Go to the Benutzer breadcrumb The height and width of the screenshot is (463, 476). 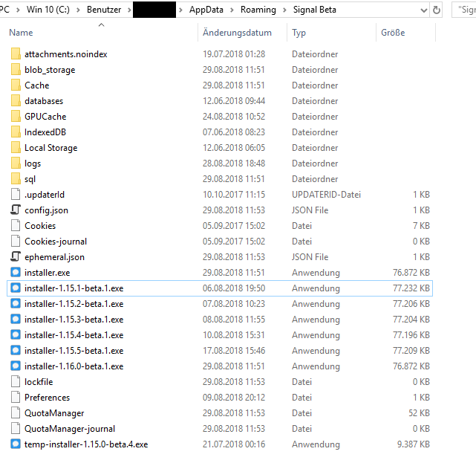104,10
